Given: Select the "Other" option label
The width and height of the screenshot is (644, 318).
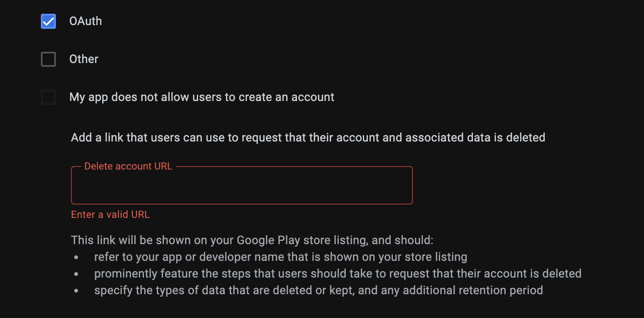Looking at the screenshot, I should coord(84,59).
